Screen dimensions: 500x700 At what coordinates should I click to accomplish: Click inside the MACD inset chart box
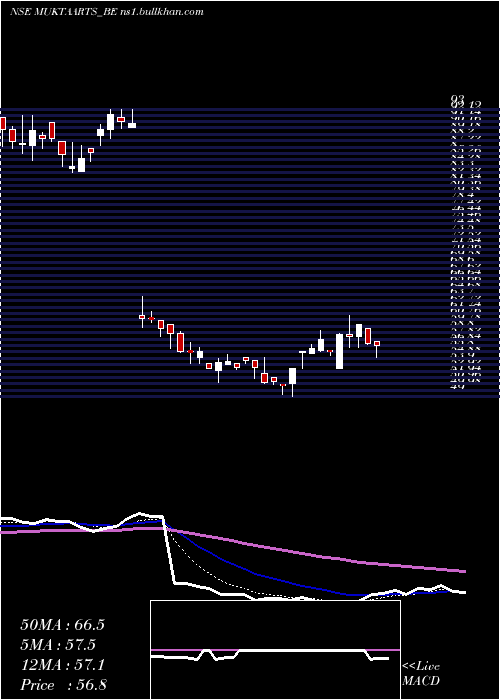tap(275, 650)
